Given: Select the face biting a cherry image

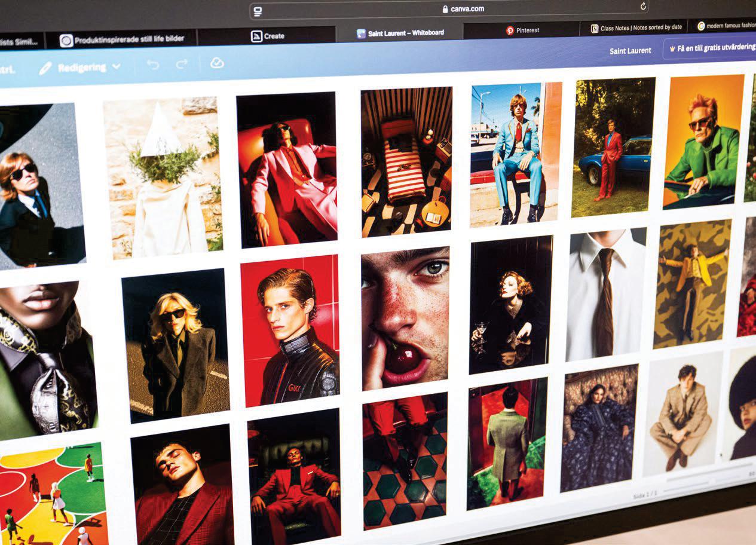Looking at the screenshot, I should click(405, 318).
